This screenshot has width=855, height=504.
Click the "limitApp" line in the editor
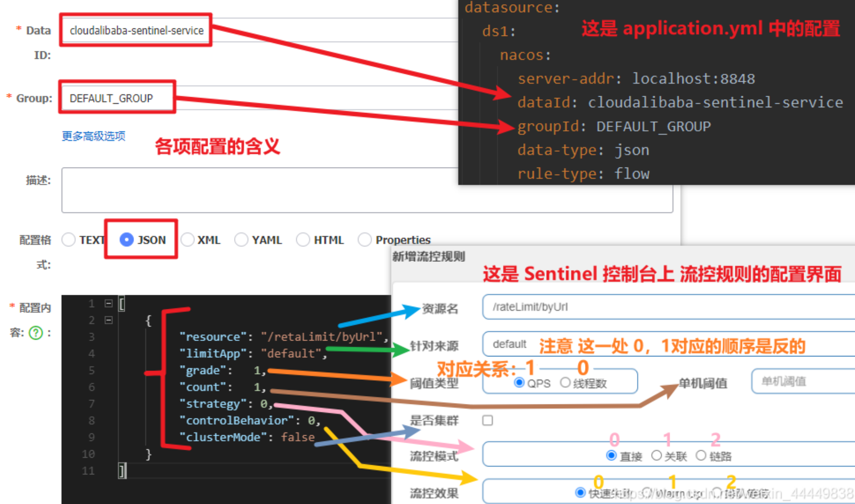[x=253, y=354]
